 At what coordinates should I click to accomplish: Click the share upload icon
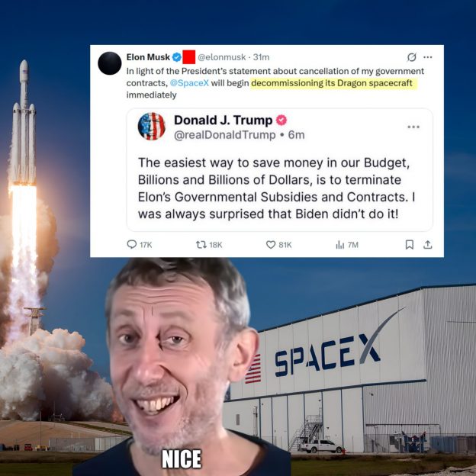[428, 244]
